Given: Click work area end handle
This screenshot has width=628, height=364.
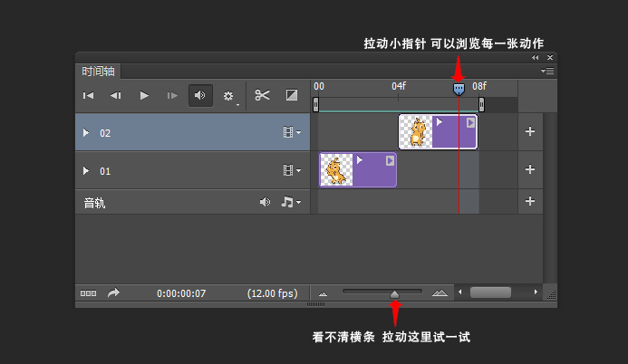Looking at the screenshot, I should tap(481, 105).
